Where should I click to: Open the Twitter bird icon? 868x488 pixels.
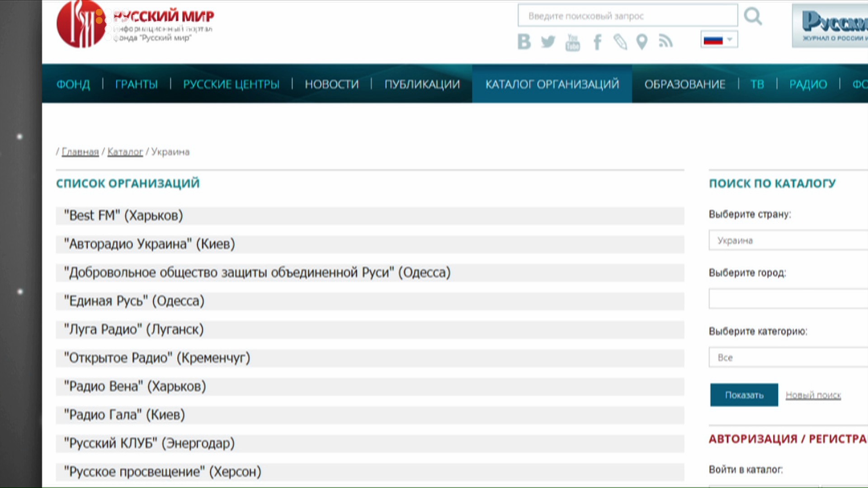click(x=548, y=42)
